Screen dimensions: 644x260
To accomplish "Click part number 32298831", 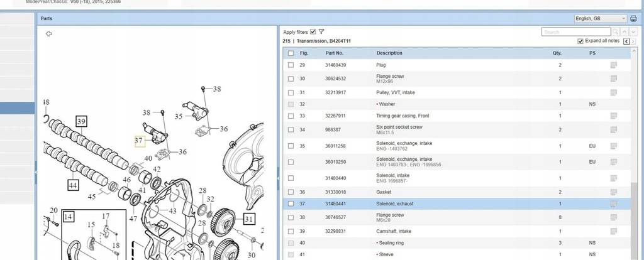I will [x=335, y=231].
